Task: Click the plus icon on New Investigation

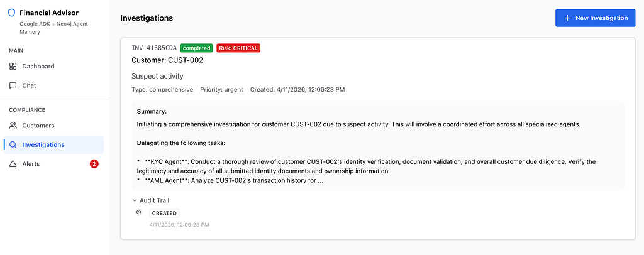Action: click(567, 18)
